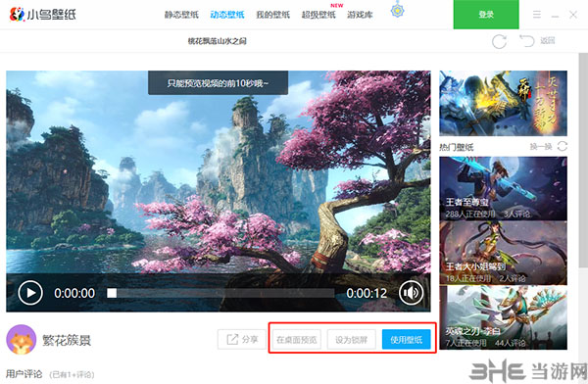588x384 pixels.
Task: Click the 返回 back arrow
Action: tap(526, 40)
